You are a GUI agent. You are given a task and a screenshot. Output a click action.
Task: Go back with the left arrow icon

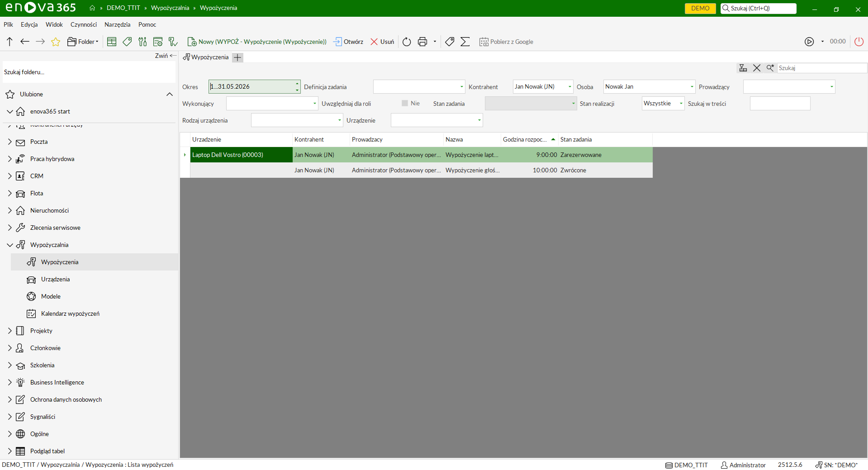click(x=25, y=42)
